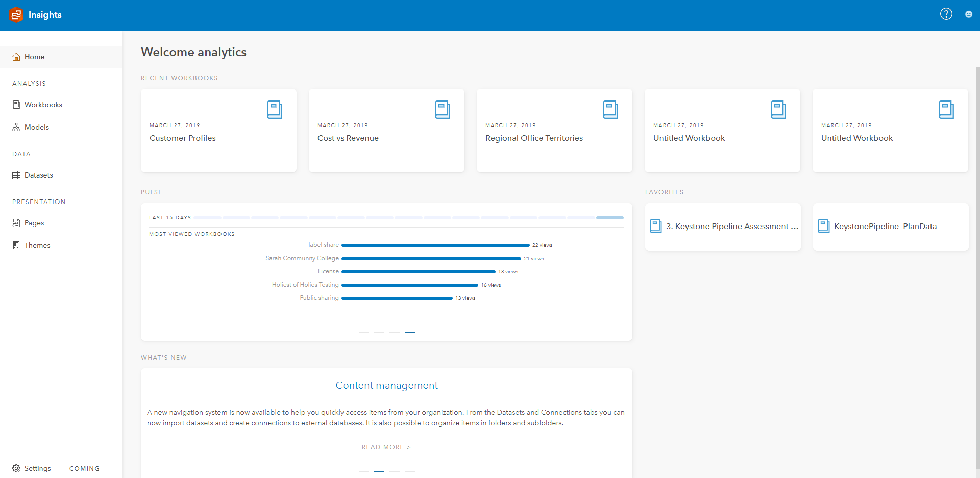Open Settings via the gear icon
The image size is (980, 478).
[16, 468]
